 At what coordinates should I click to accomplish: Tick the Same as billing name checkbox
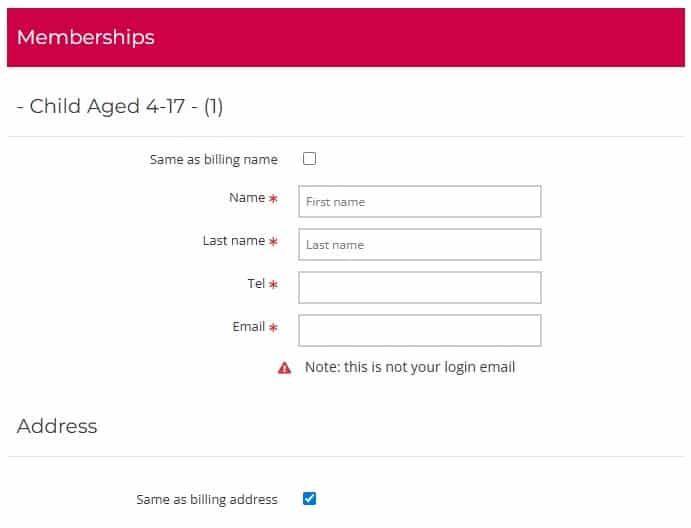(309, 159)
